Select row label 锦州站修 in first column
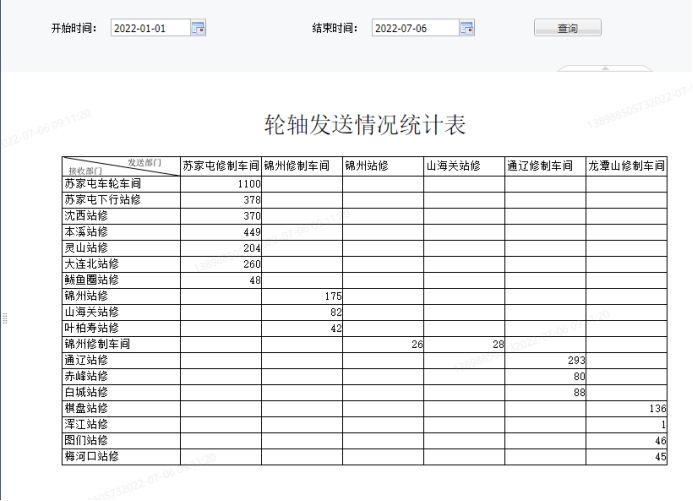The image size is (693, 501). (121, 296)
